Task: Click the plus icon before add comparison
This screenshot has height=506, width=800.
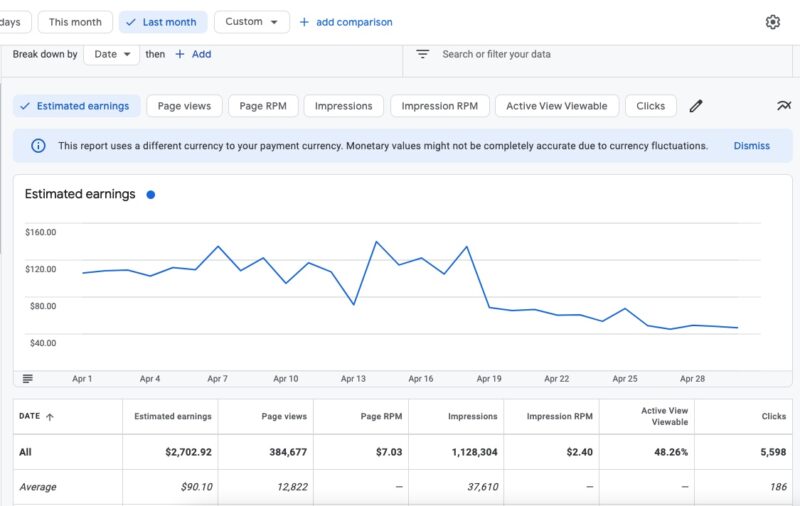Action: click(304, 22)
